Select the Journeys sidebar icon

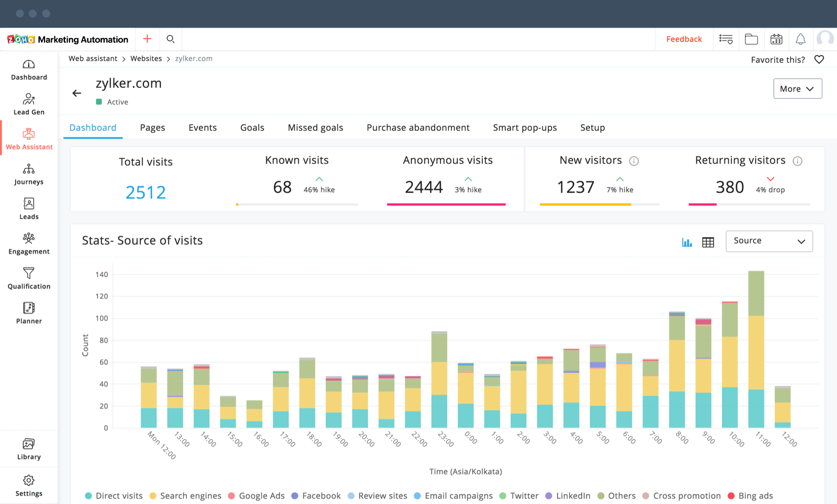(x=29, y=173)
